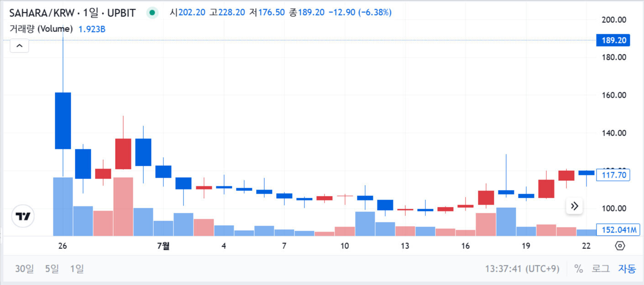The image size is (644, 285).
Task: Click the green market status dot
Action: coord(152,12)
